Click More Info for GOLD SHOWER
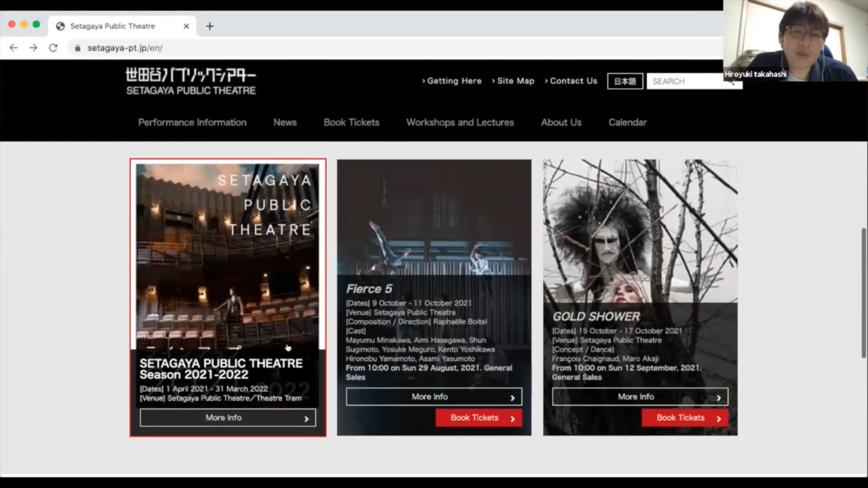The height and width of the screenshot is (488, 868). point(640,397)
